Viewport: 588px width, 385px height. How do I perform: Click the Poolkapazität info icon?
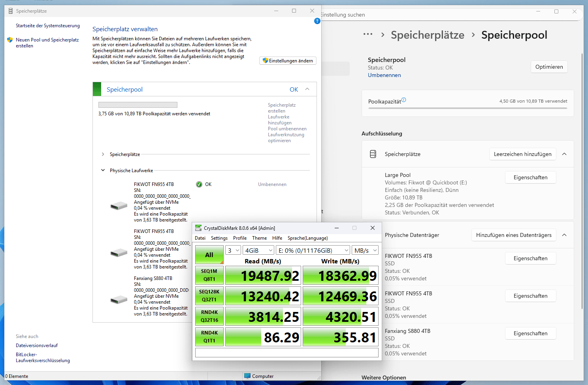(403, 100)
